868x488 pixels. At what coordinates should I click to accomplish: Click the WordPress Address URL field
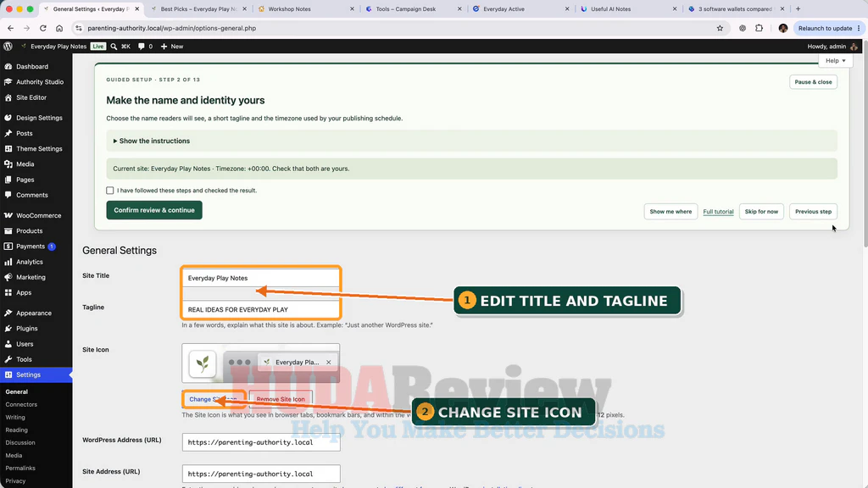pyautogui.click(x=261, y=442)
